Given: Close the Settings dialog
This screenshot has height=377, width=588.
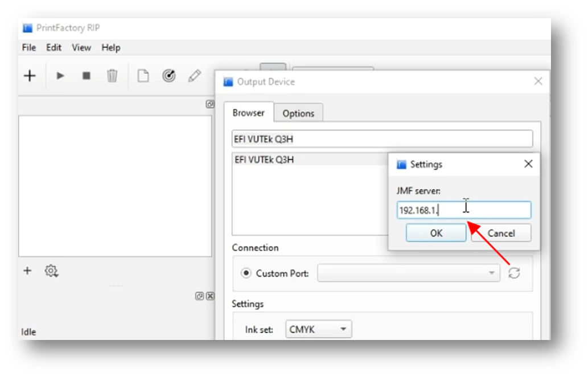Looking at the screenshot, I should click(528, 164).
